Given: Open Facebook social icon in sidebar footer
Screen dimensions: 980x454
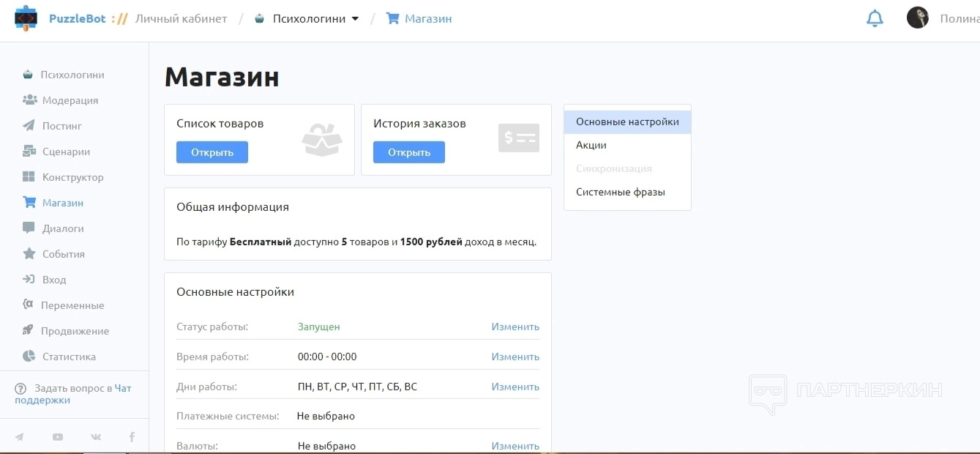Looking at the screenshot, I should pyautogui.click(x=132, y=437).
